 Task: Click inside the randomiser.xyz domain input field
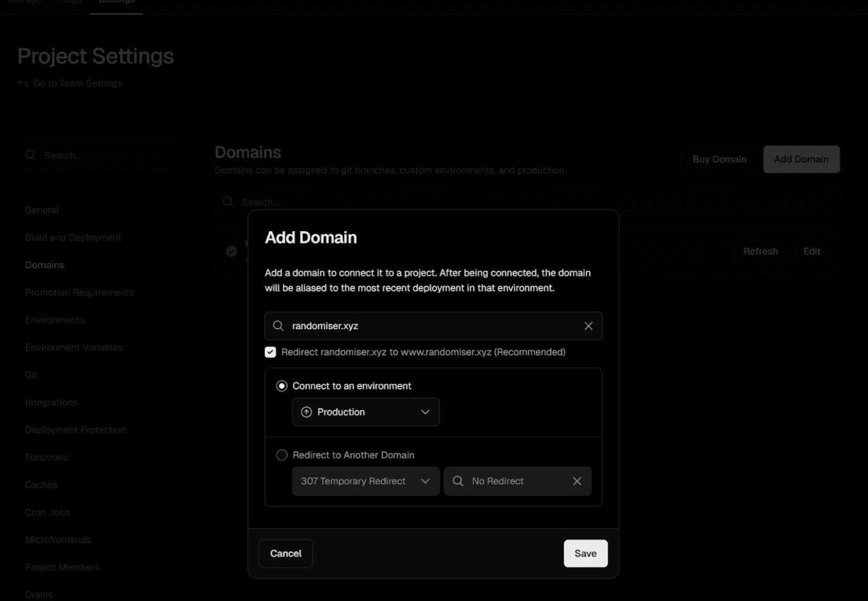coord(410,326)
